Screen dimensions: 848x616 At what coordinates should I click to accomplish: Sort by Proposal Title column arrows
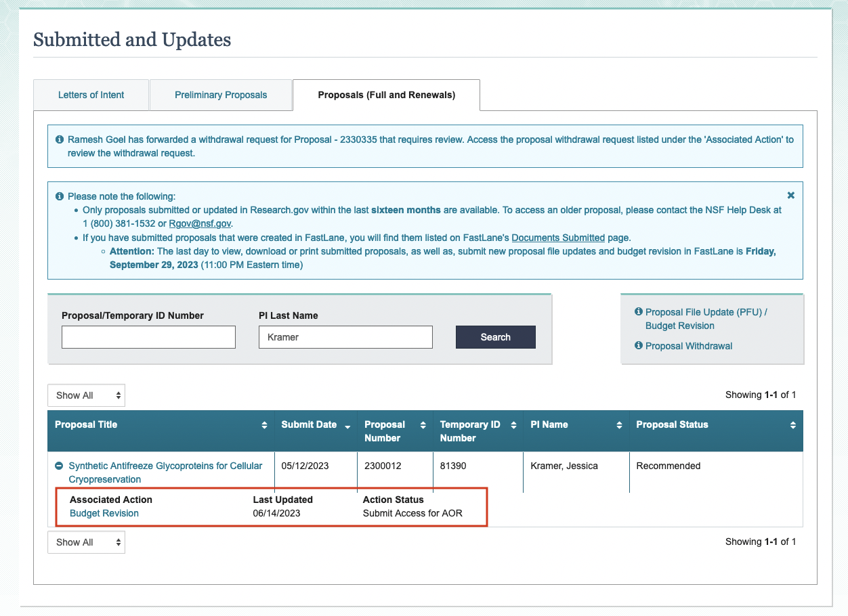tap(264, 425)
